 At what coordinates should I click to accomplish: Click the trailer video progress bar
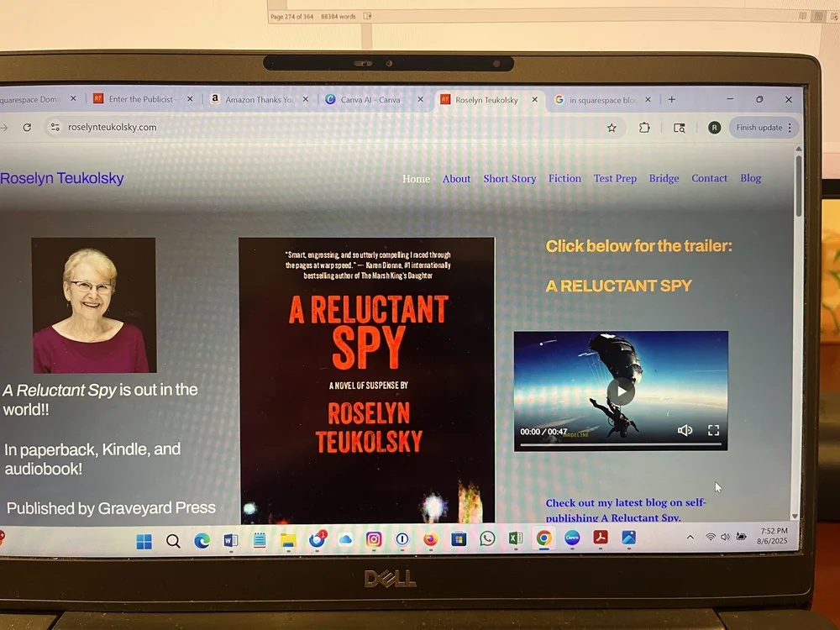pyautogui.click(x=621, y=444)
